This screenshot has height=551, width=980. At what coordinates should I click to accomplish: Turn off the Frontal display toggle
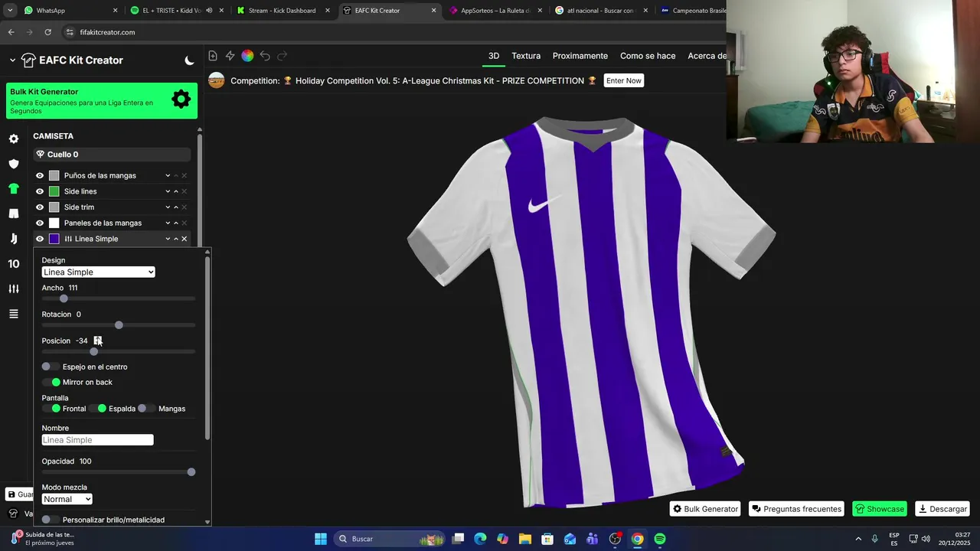click(51, 409)
